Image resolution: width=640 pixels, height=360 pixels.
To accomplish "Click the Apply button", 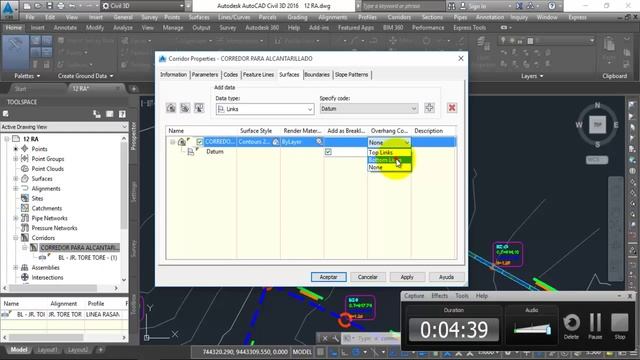I will [407, 277].
